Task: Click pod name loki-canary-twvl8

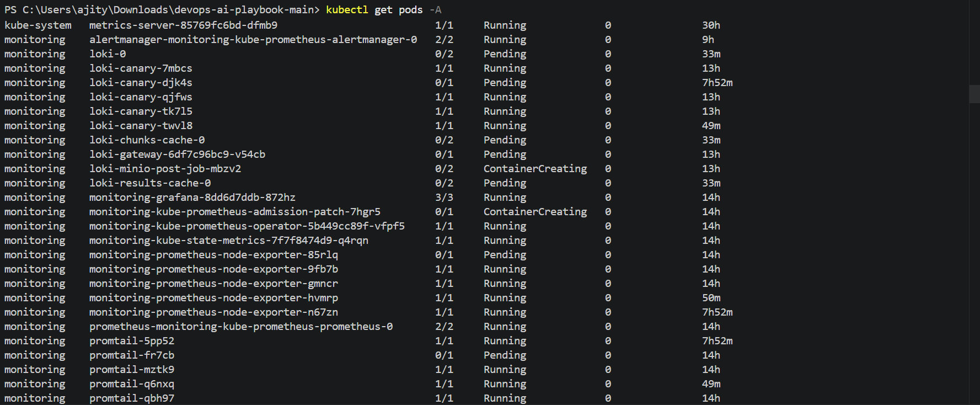Action: (x=141, y=126)
